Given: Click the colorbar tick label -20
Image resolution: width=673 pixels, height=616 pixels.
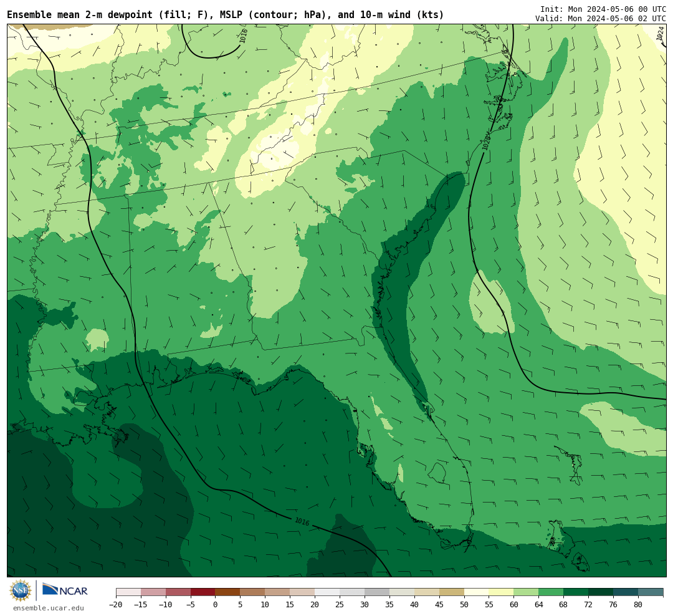Looking at the screenshot, I should pos(116,605).
